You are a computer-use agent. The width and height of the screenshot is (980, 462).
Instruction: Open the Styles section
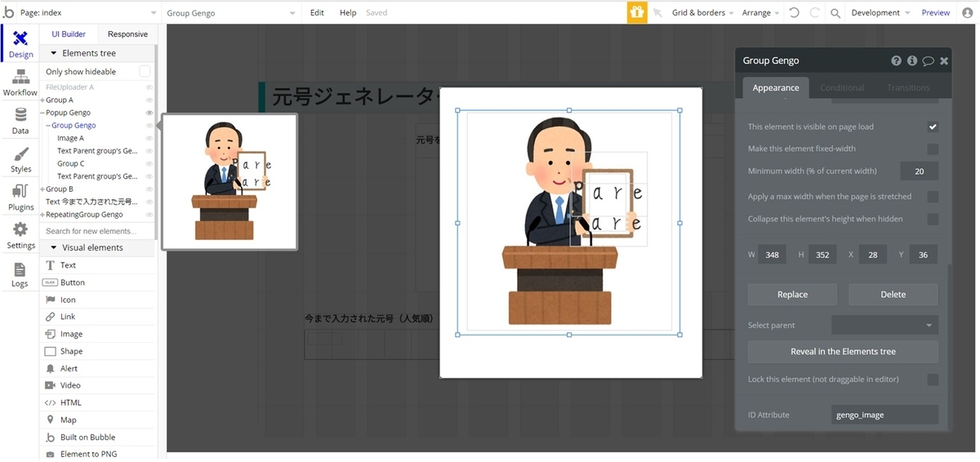[20, 160]
